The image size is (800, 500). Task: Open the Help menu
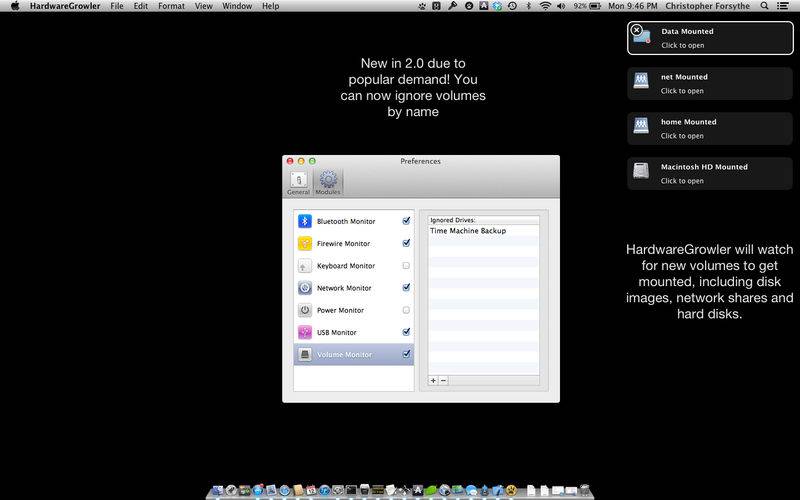tap(270, 6)
